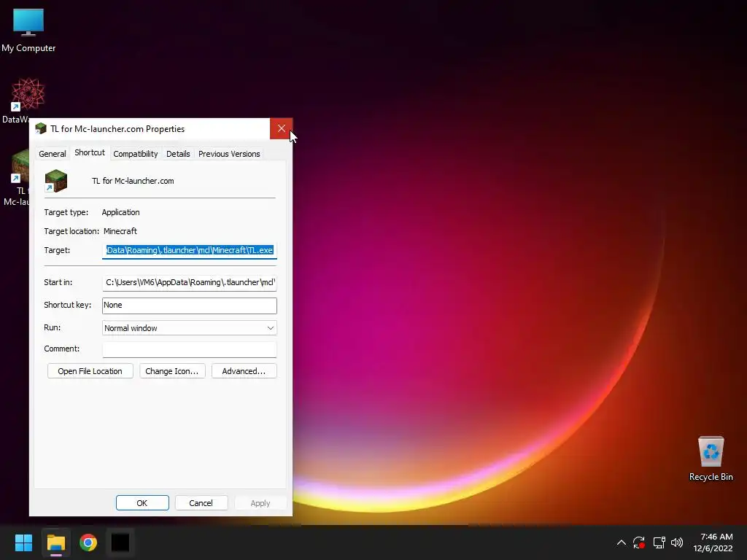Open the Advanced... shortcut settings
This screenshot has height=560, width=747.
tap(244, 371)
